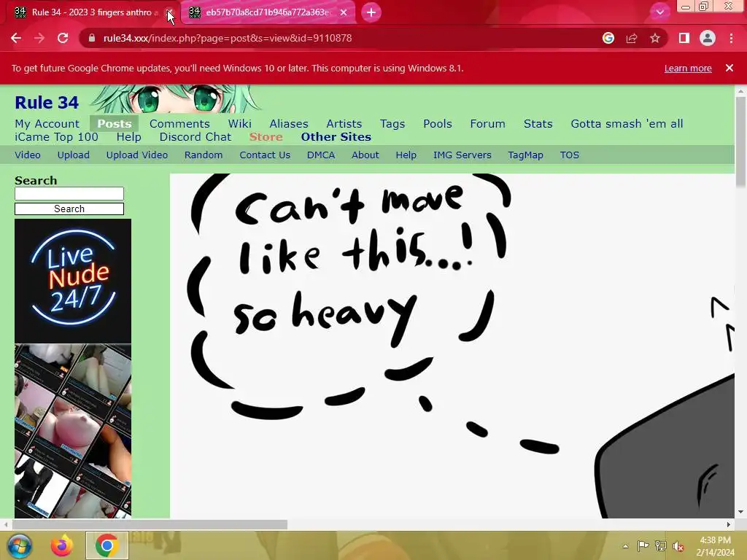Image resolution: width=747 pixels, height=560 pixels.
Task: Open the Video submenu link
Action: 28,155
